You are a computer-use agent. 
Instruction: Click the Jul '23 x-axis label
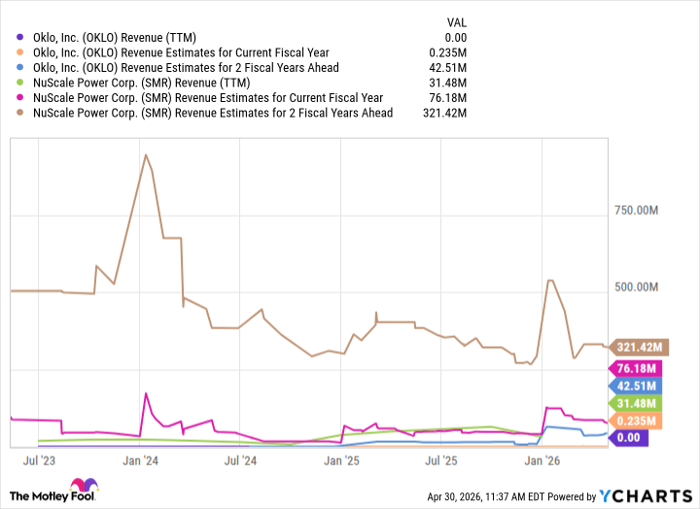point(39,461)
